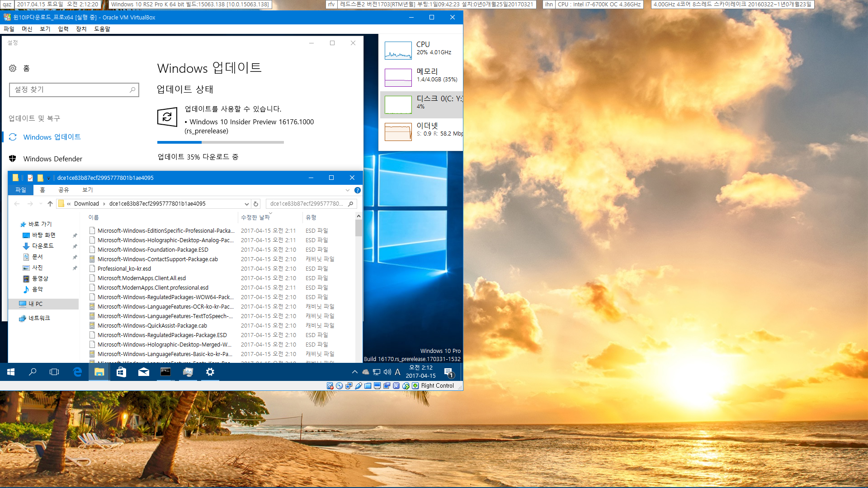Click the VirtualBox hard disk activity icon

(330, 386)
